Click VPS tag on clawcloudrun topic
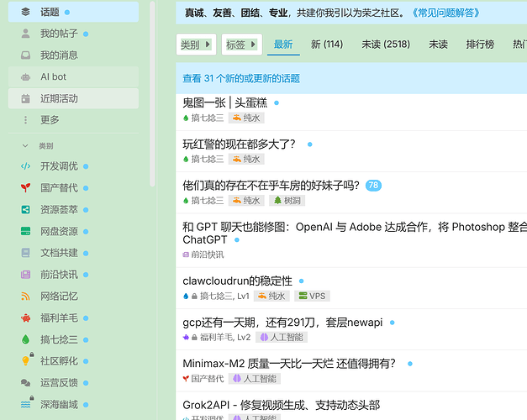 pos(312,296)
